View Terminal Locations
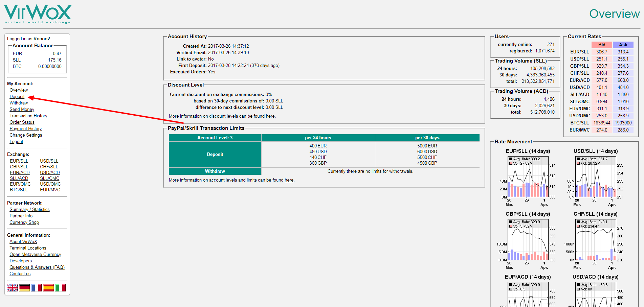This screenshot has height=307, width=644. click(28, 248)
